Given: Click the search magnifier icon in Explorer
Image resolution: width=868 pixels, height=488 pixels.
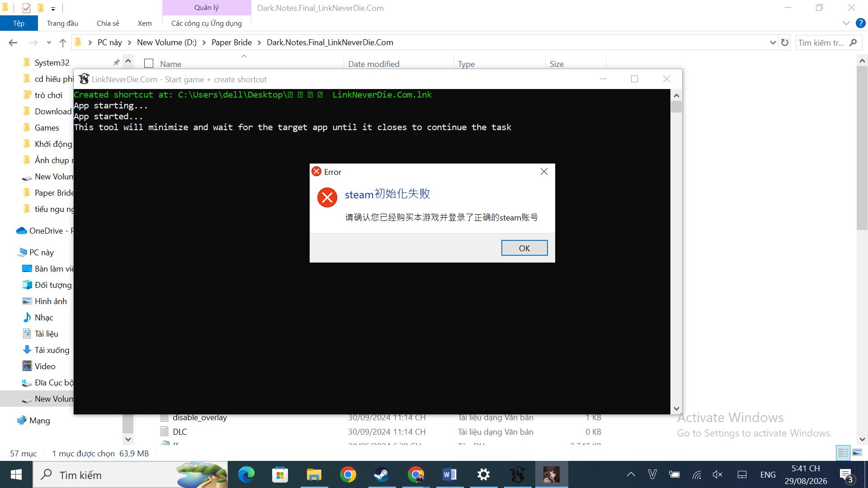Looking at the screenshot, I should point(853,42).
